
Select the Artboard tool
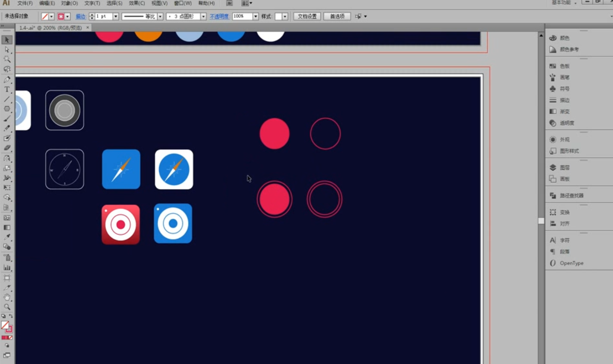(7, 278)
